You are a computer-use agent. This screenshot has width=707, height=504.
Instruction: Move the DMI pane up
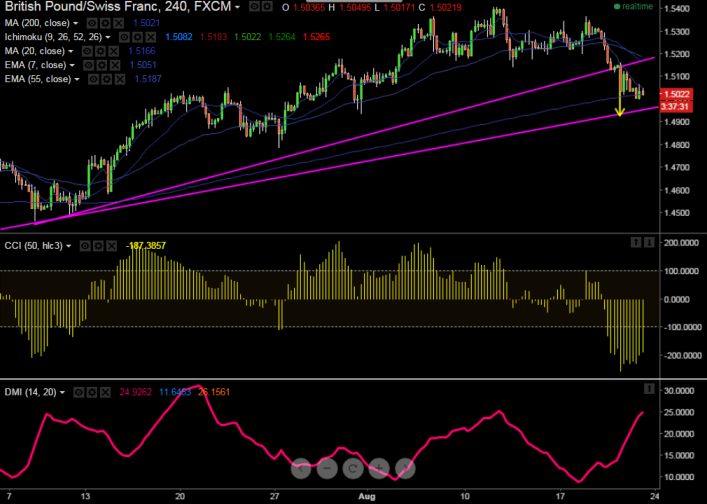pyautogui.click(x=649, y=389)
